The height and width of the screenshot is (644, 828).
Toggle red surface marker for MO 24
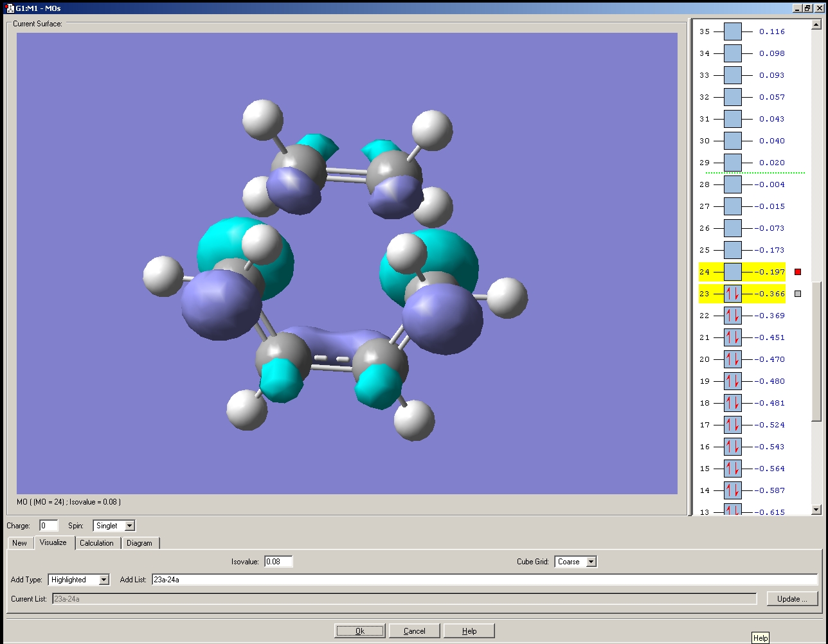(798, 272)
